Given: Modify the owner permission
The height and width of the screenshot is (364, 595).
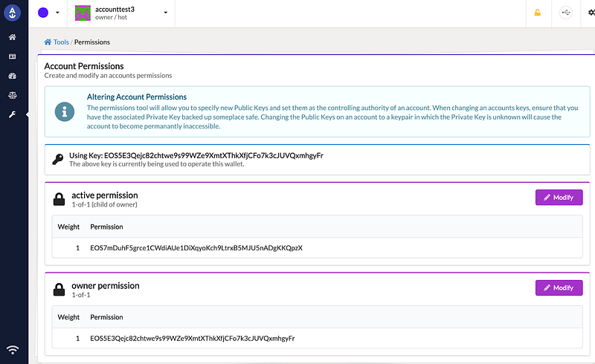Looking at the screenshot, I should point(559,287).
